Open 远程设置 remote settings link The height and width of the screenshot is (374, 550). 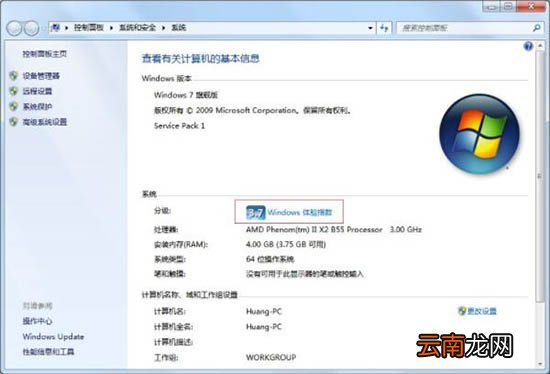pos(37,91)
